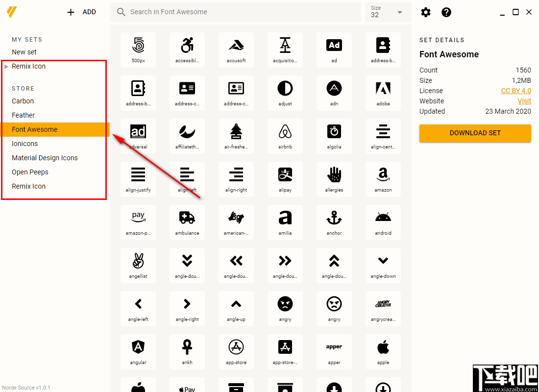
Task: Select the adobe icon
Action: pos(383,93)
